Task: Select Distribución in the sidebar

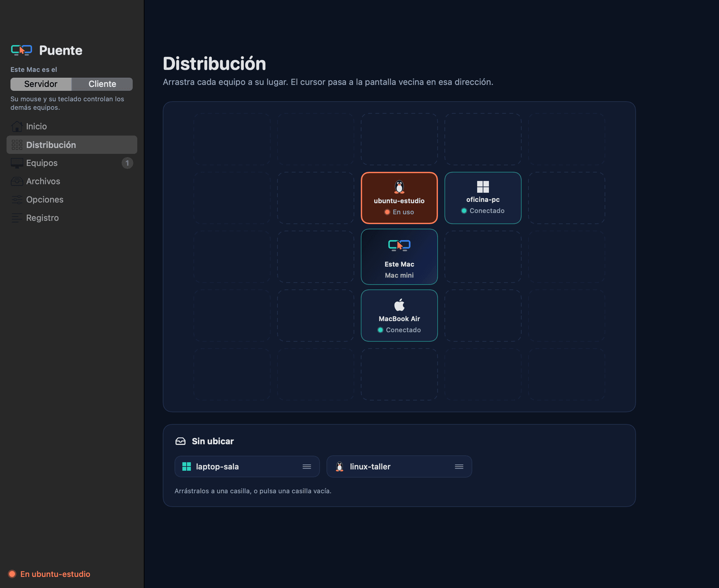Action: (x=72, y=145)
